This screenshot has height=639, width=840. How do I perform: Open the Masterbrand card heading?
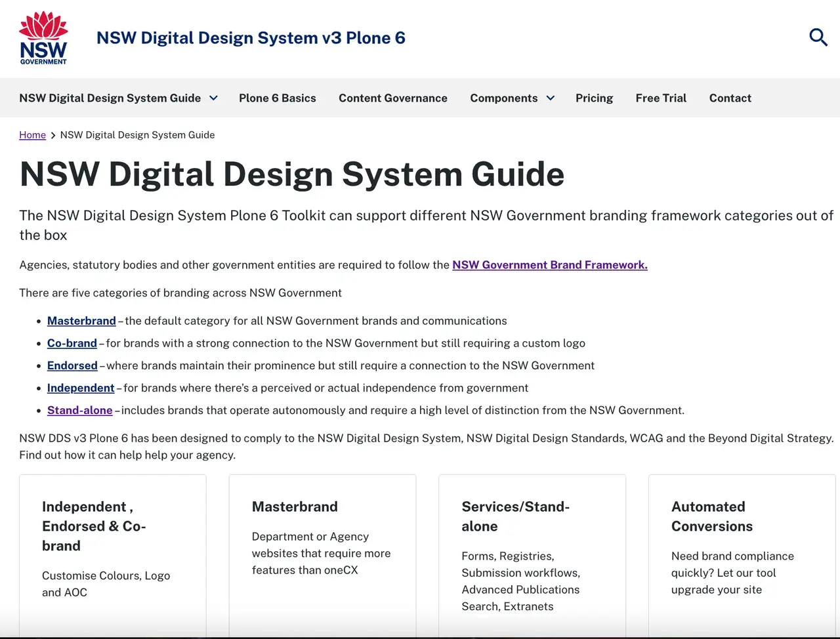click(295, 506)
